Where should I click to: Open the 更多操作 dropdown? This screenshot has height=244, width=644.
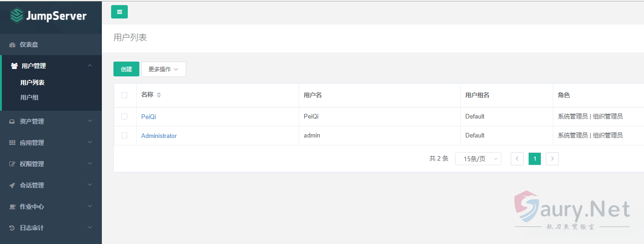pyautogui.click(x=163, y=69)
